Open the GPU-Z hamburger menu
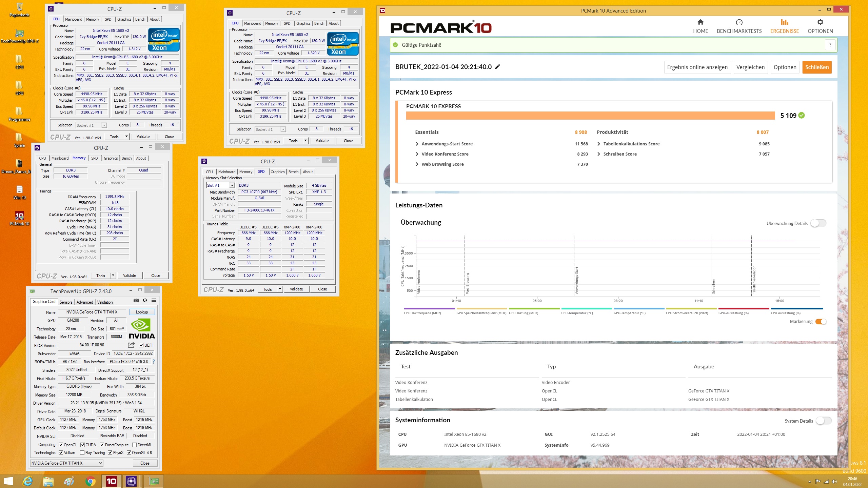Viewport: 868px width, 488px height. (154, 300)
